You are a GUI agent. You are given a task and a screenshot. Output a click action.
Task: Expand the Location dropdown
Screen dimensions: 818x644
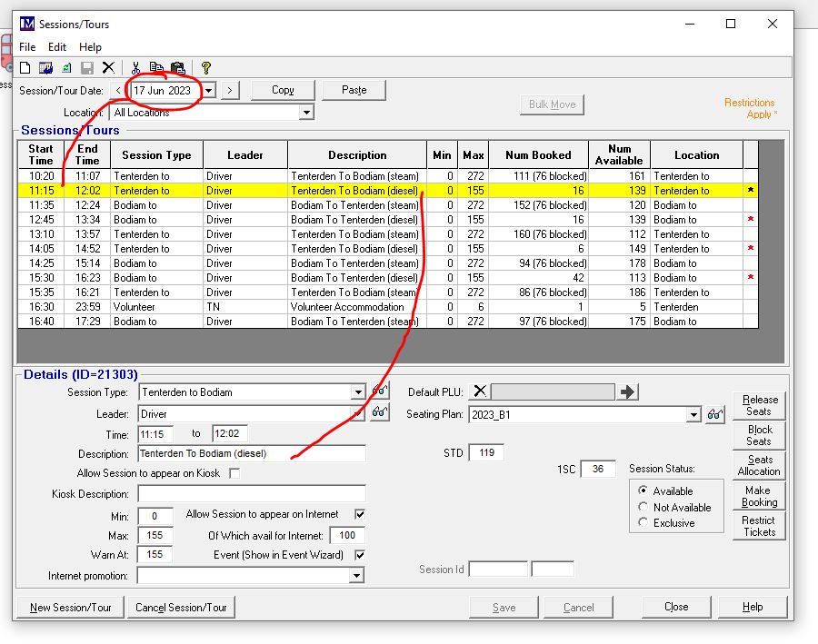(x=307, y=112)
